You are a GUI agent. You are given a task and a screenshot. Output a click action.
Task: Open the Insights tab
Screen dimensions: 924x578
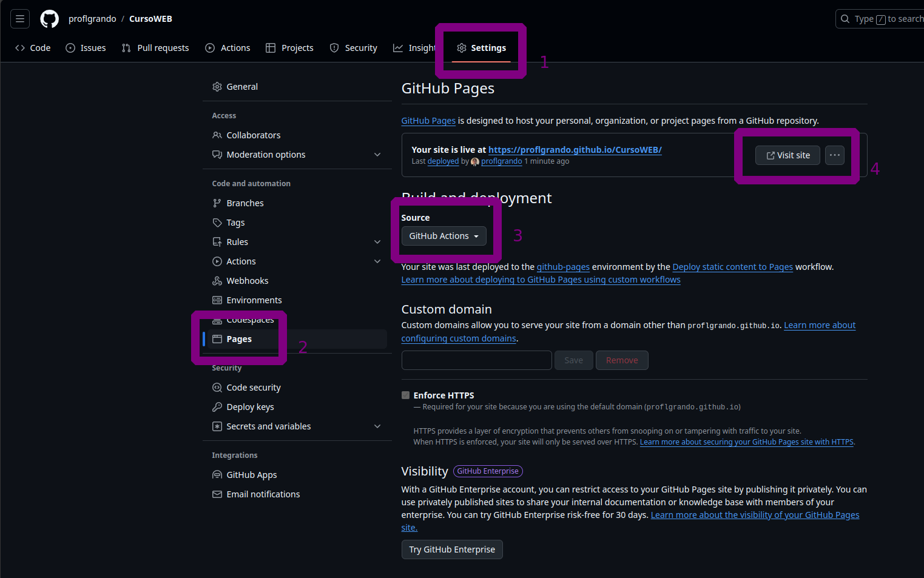(x=414, y=48)
